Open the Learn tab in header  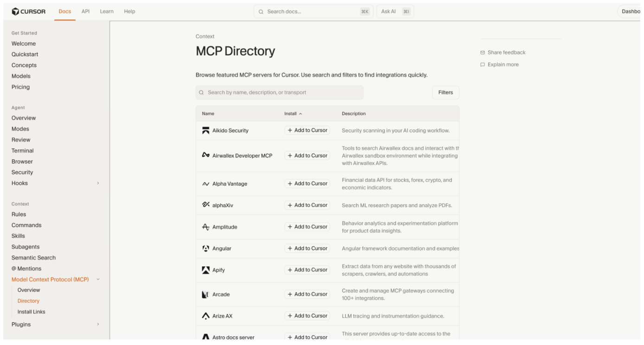(x=107, y=12)
